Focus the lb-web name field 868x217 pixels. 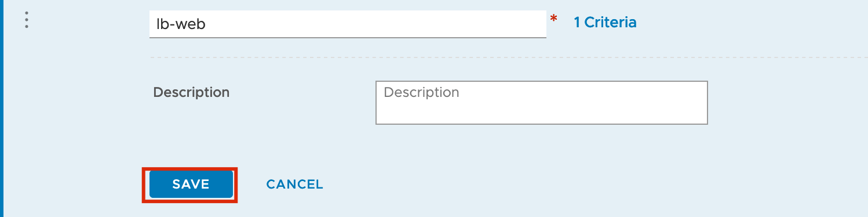tap(348, 24)
